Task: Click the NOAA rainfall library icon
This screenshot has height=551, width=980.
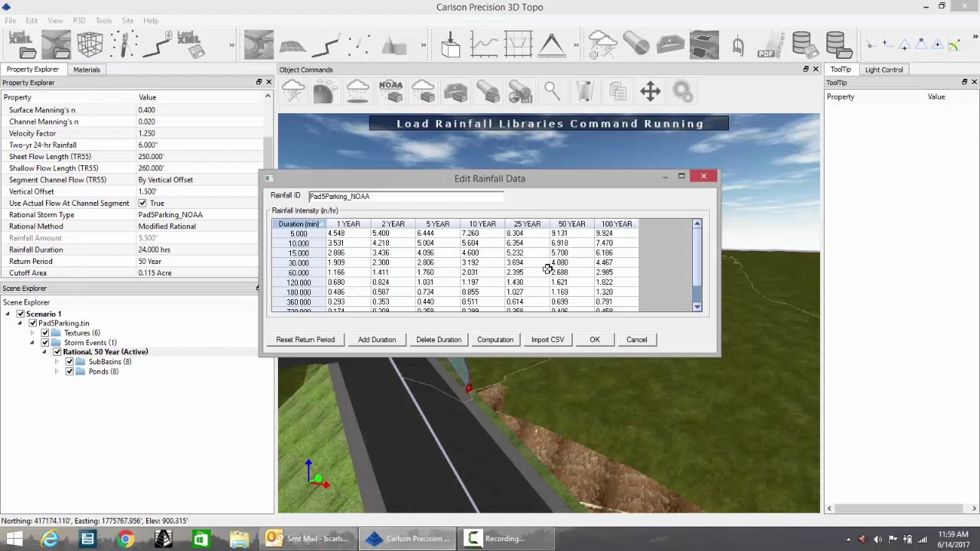Action: point(390,92)
